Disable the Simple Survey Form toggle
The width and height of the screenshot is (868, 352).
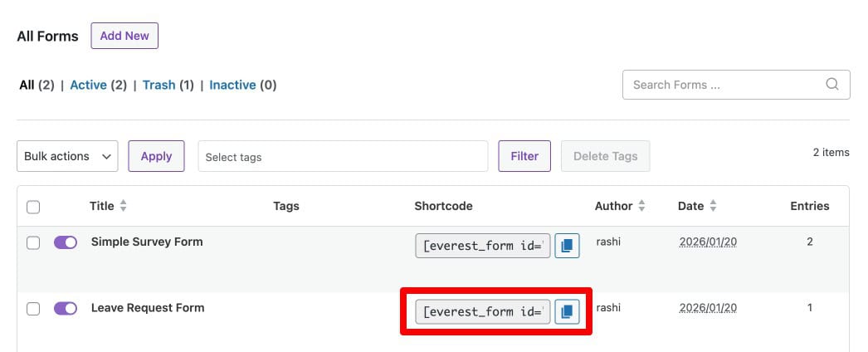point(66,242)
